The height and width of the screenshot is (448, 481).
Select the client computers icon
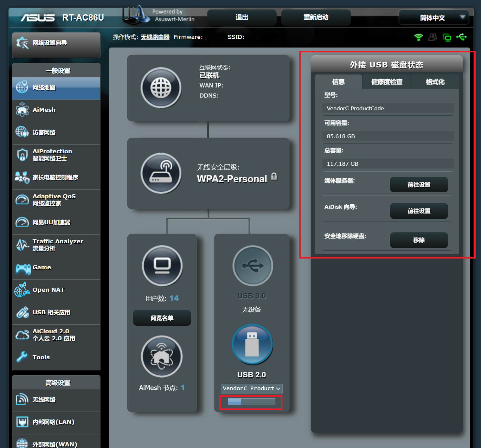[x=162, y=266]
